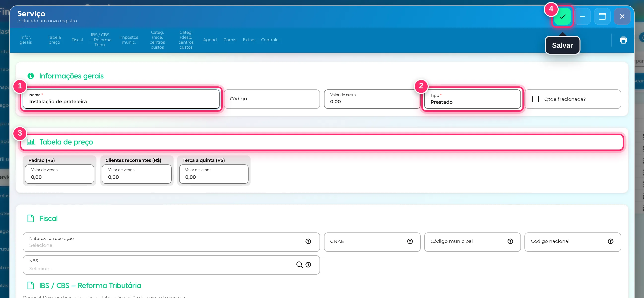Open Categ. (desp. centros custos) tab
Image resolution: width=644 pixels, height=298 pixels.
point(186,40)
